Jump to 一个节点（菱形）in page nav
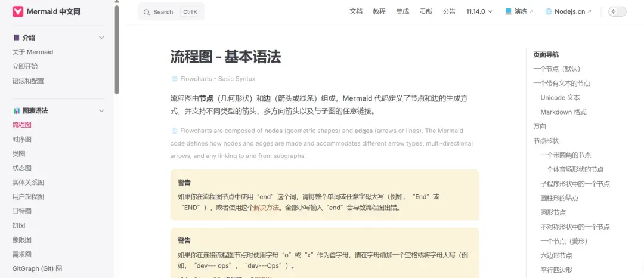 [x=564, y=242]
